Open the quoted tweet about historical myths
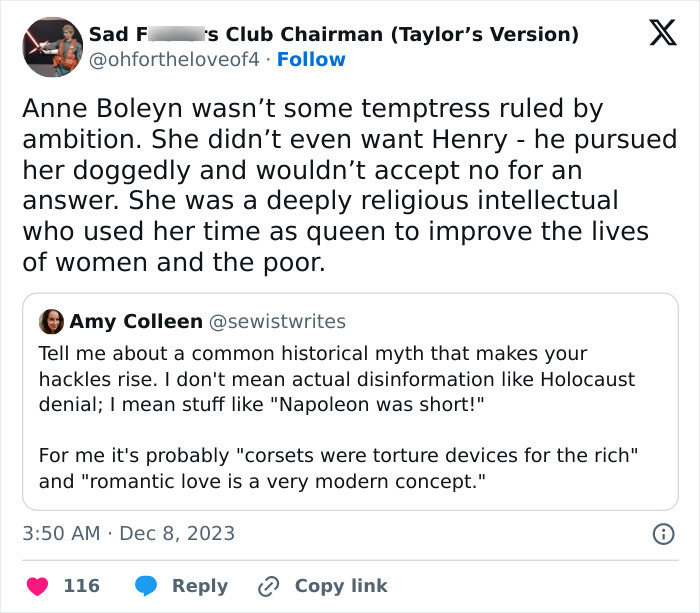This screenshot has width=700, height=613. point(350,400)
